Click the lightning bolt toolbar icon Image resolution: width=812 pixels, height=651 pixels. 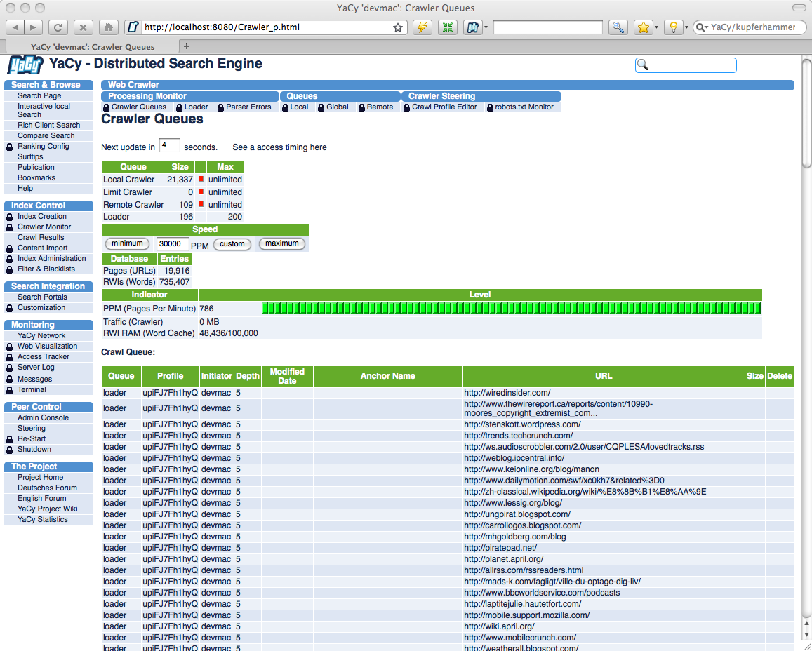pos(422,27)
